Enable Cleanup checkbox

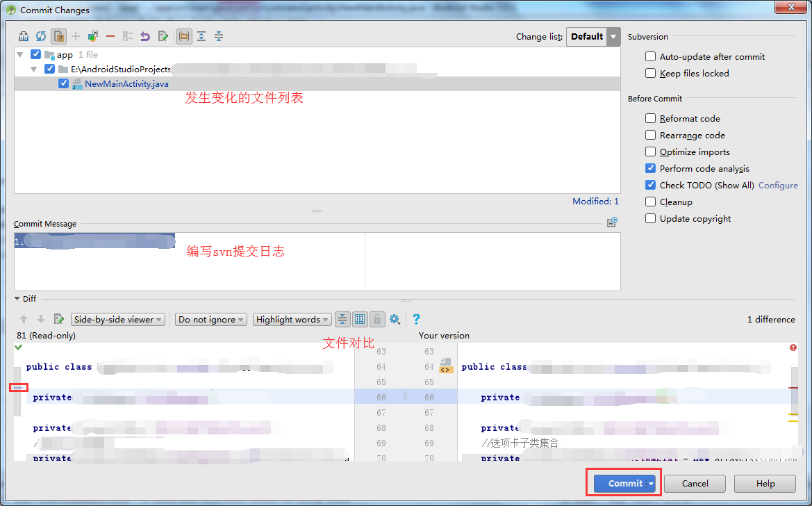(650, 202)
